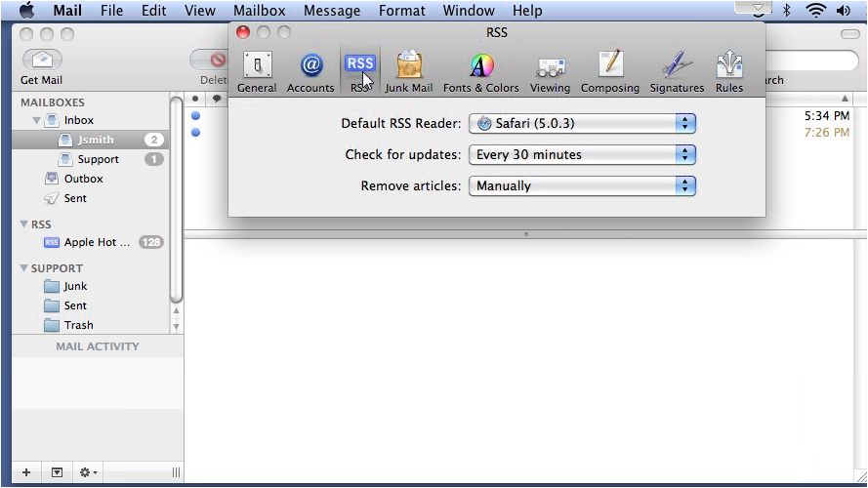
Task: Open the Window menu
Action: coord(469,10)
